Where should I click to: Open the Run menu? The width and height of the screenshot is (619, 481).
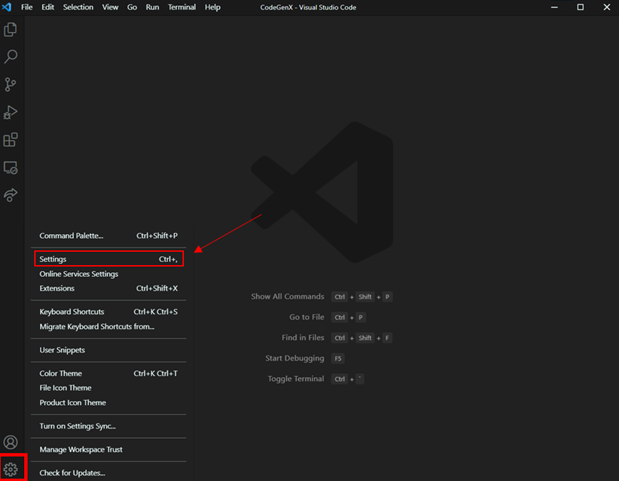(x=152, y=7)
